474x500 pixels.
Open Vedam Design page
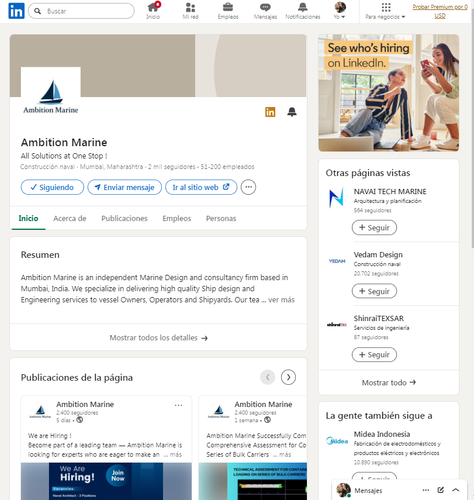378,255
